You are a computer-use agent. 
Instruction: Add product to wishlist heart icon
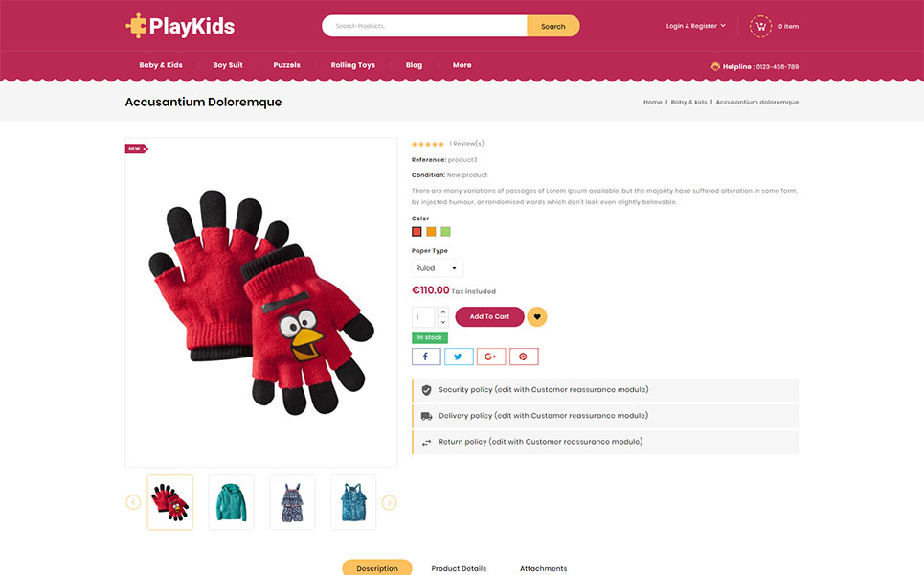click(x=537, y=316)
